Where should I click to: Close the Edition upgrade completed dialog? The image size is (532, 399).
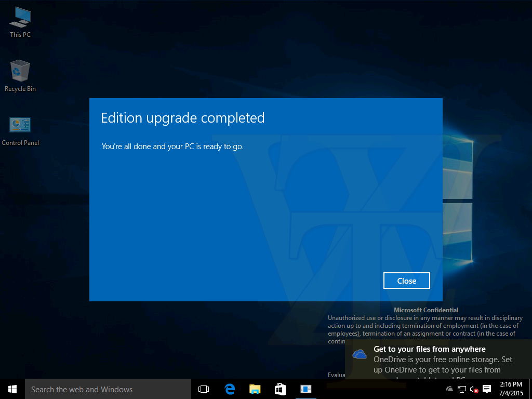click(x=406, y=281)
